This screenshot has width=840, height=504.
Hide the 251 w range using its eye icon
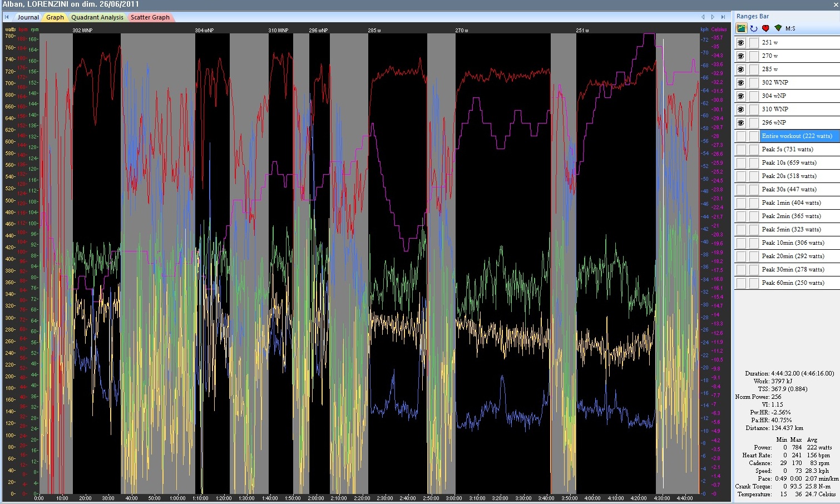[x=741, y=42]
